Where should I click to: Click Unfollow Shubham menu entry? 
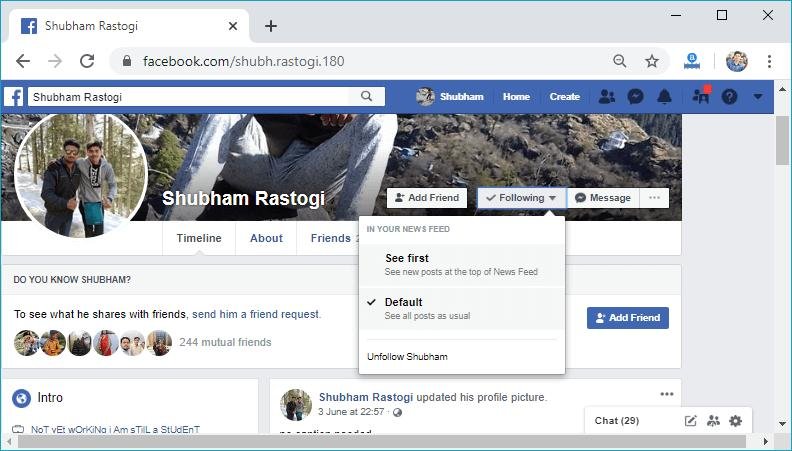click(407, 357)
